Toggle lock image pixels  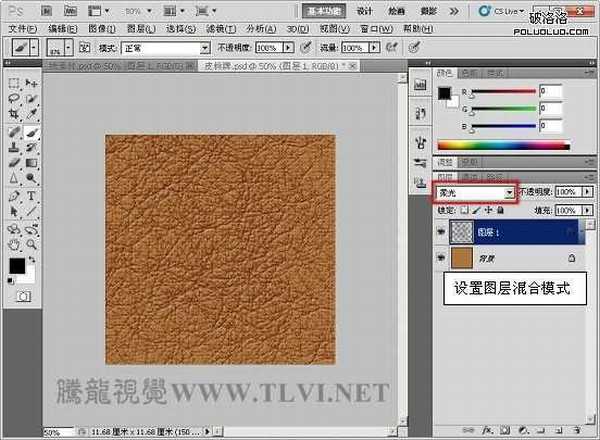click(x=476, y=210)
